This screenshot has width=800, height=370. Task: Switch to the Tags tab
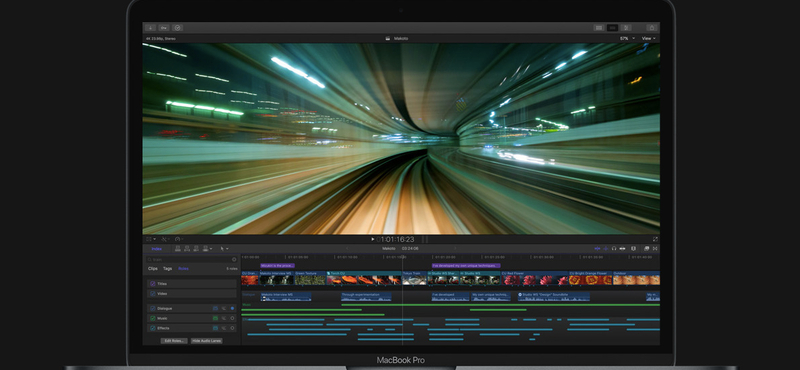click(167, 268)
